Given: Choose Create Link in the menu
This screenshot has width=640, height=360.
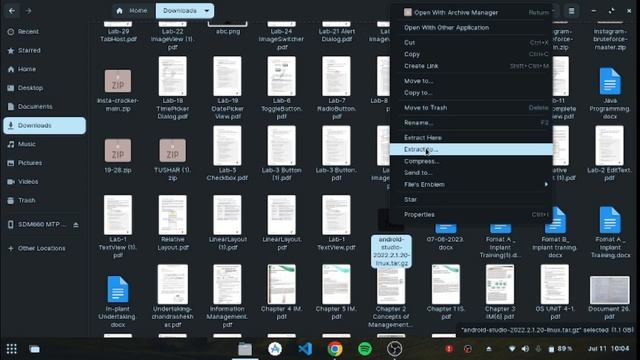Looking at the screenshot, I should point(471,66).
